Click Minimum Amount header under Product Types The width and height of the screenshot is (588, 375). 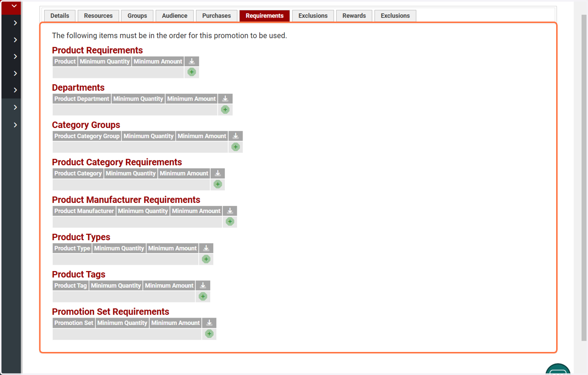(172, 248)
